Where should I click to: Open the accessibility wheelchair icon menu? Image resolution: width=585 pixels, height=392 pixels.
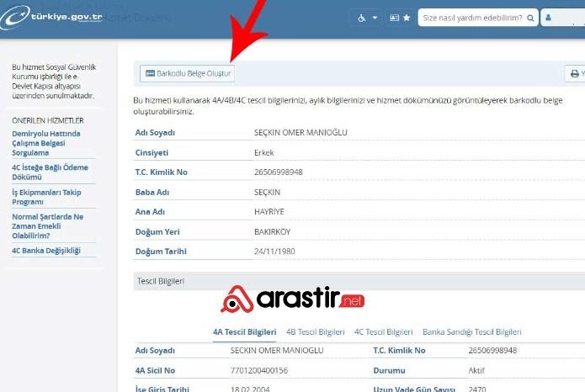pos(361,18)
